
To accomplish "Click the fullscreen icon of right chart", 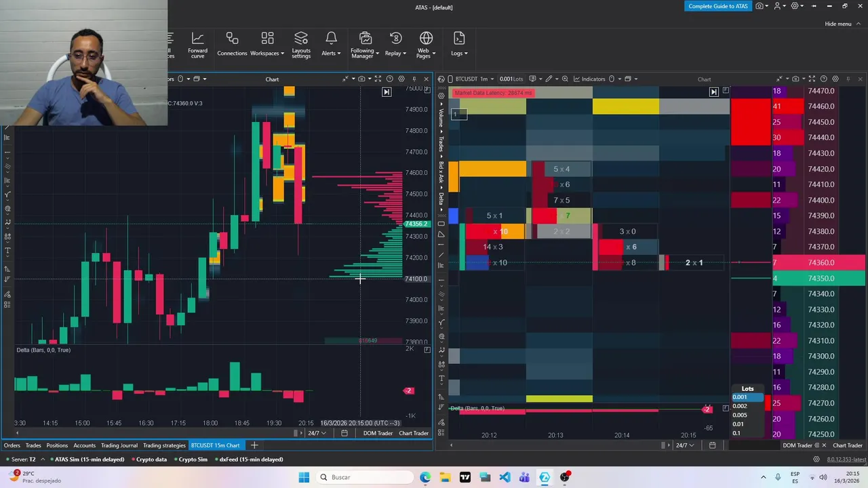I will pos(812,79).
